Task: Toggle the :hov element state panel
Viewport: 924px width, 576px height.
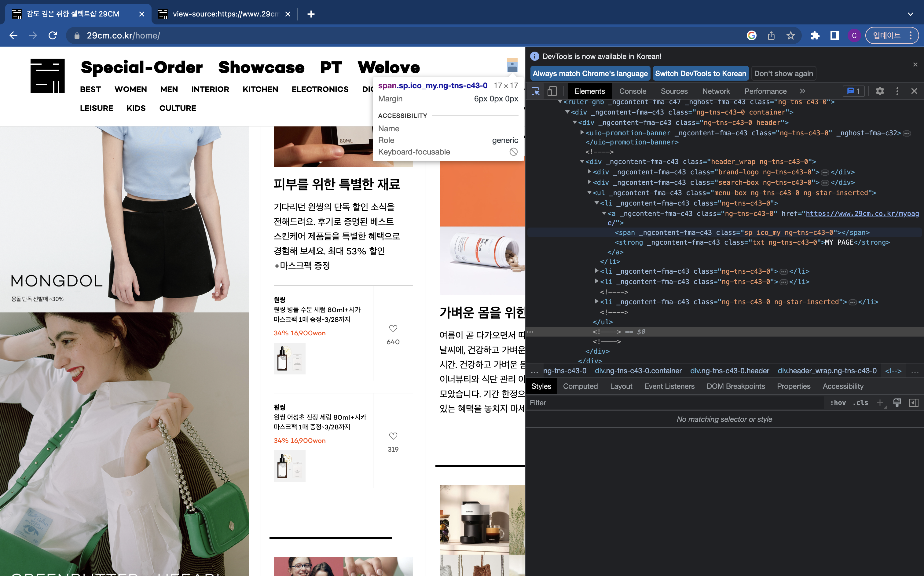Action: point(838,403)
